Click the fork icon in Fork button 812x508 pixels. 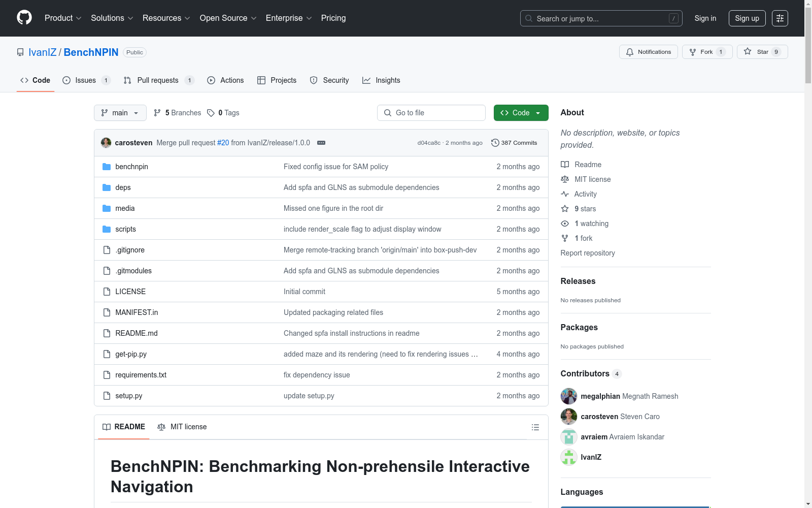click(693, 52)
